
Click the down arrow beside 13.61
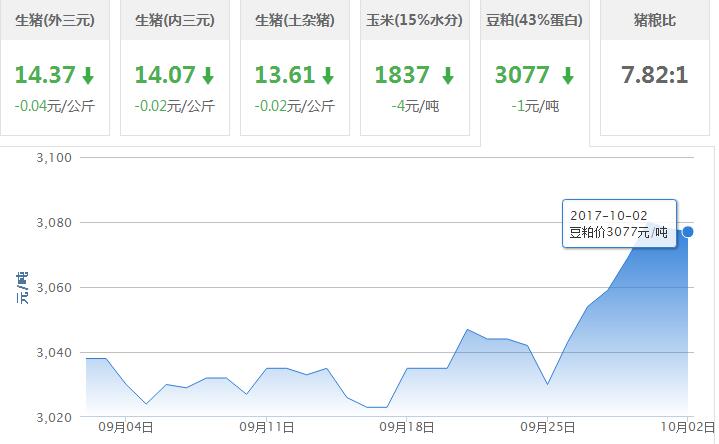(x=328, y=75)
